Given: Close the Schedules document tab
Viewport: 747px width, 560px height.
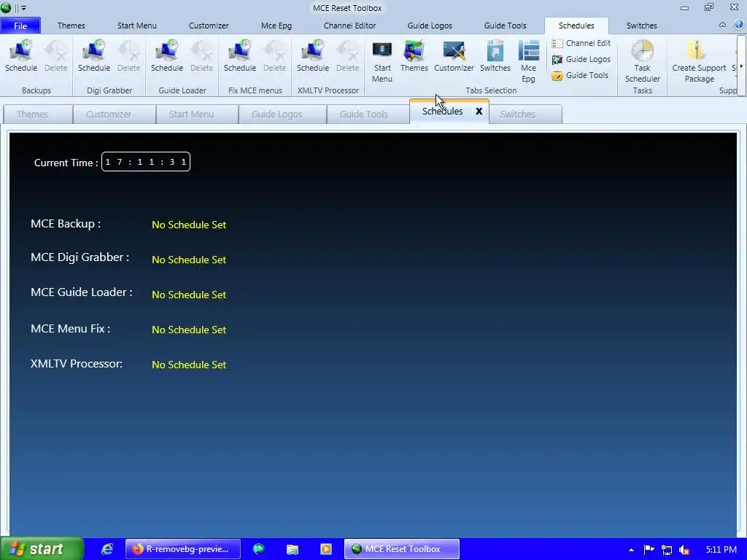Looking at the screenshot, I should coord(479,111).
